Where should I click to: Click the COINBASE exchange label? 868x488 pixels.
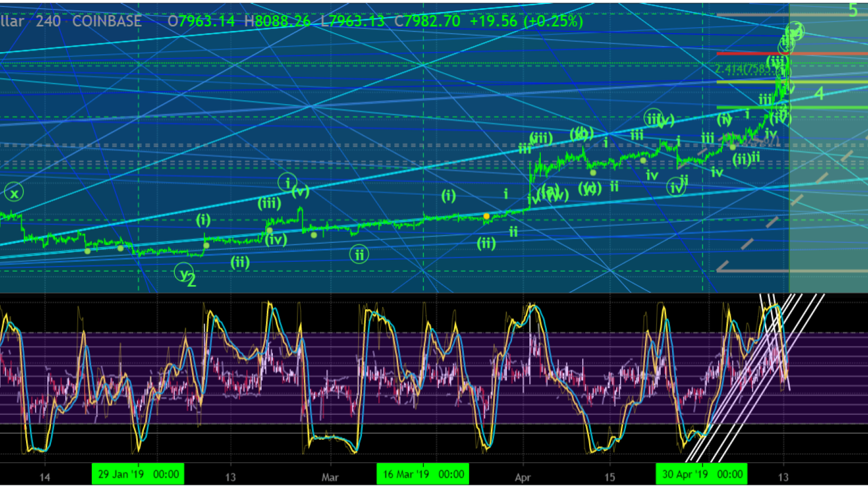coord(107,21)
